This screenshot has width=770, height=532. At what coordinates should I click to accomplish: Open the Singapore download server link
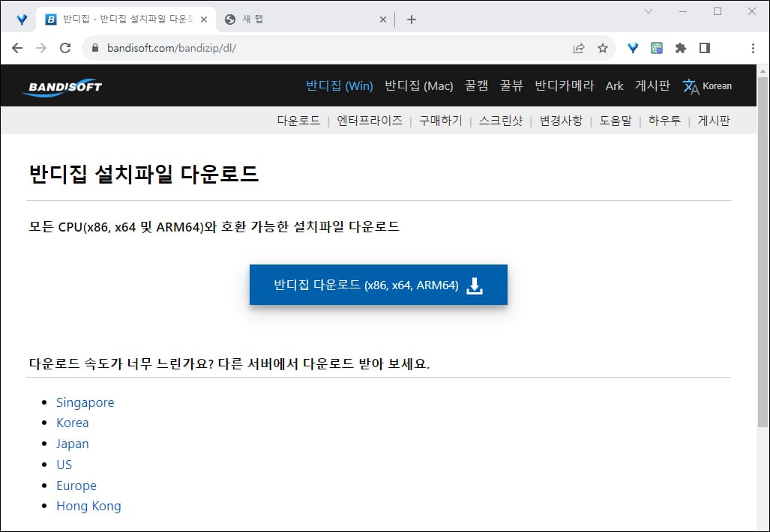(x=85, y=402)
